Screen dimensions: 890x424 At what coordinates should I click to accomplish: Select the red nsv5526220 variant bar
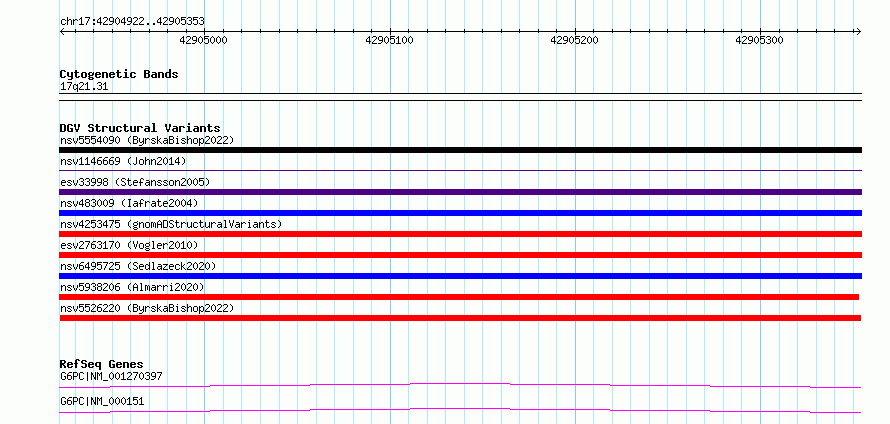coord(460,318)
